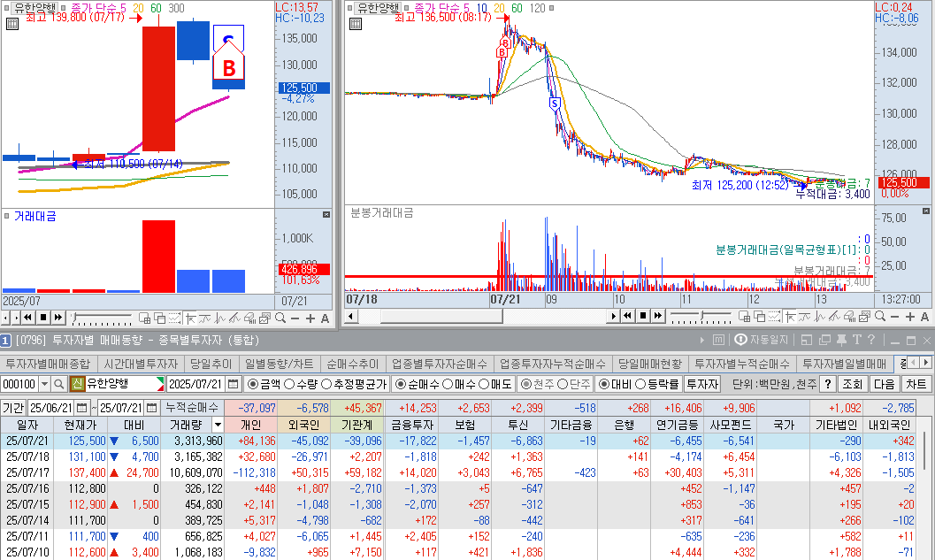Viewport: 935px width, 560px height.
Task: Select the 금액 radio button
Action: coord(253,384)
